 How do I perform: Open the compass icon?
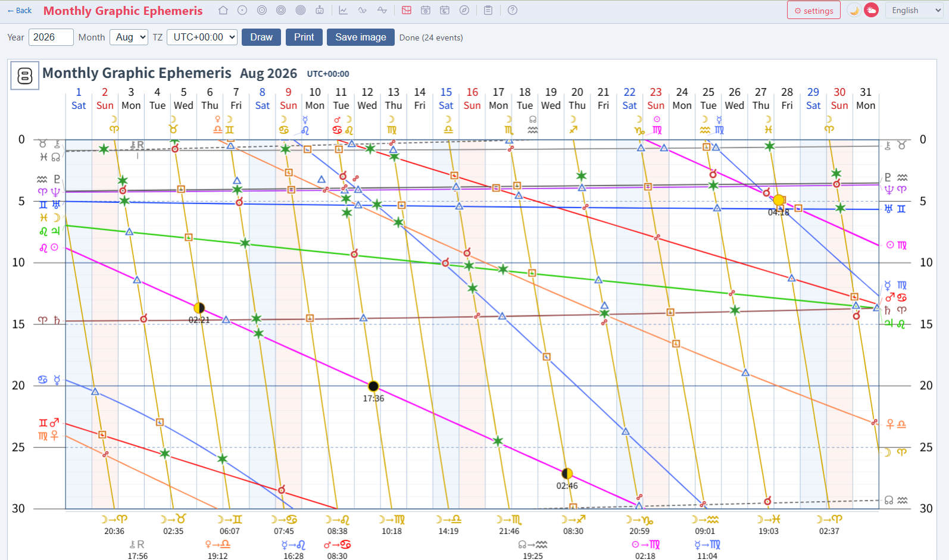(x=464, y=10)
